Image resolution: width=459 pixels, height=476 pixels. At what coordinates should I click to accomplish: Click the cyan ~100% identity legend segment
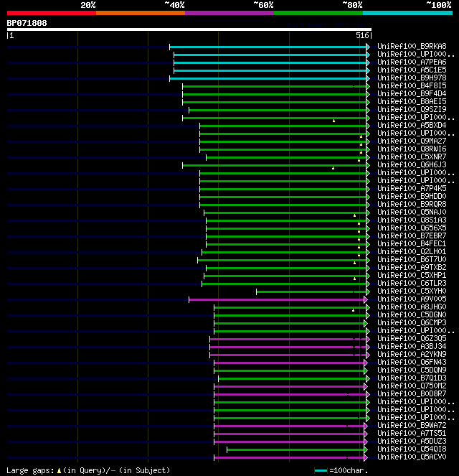[x=407, y=13]
